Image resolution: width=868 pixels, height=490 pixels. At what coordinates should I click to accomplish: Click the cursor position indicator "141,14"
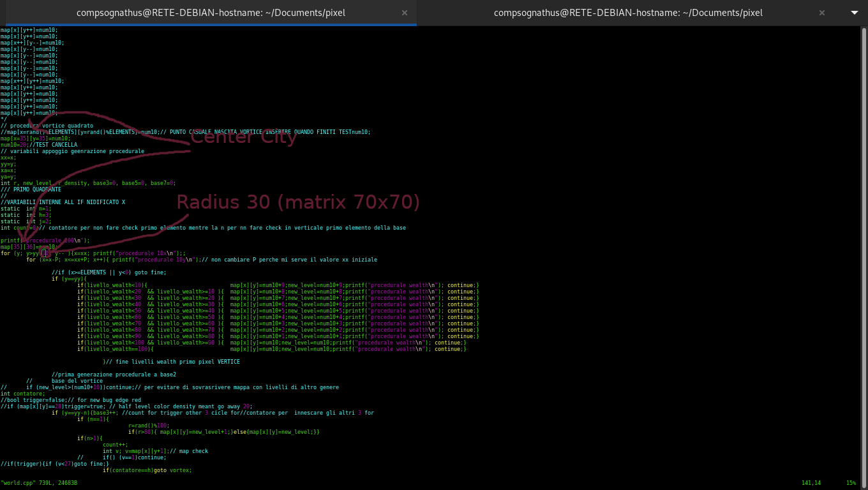(x=811, y=483)
